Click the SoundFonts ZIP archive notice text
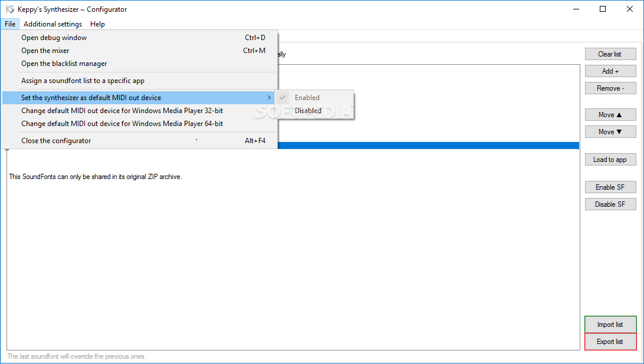 96,177
